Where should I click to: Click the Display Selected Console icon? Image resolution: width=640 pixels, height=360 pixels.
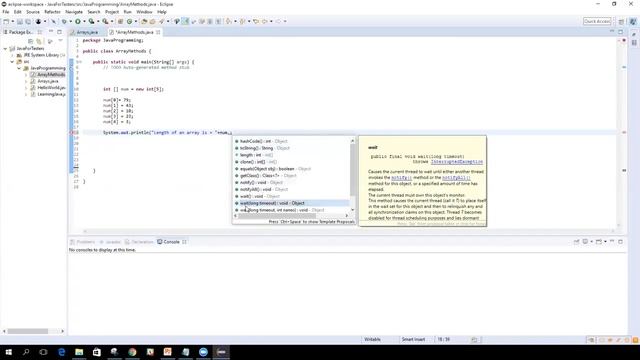click(x=585, y=242)
